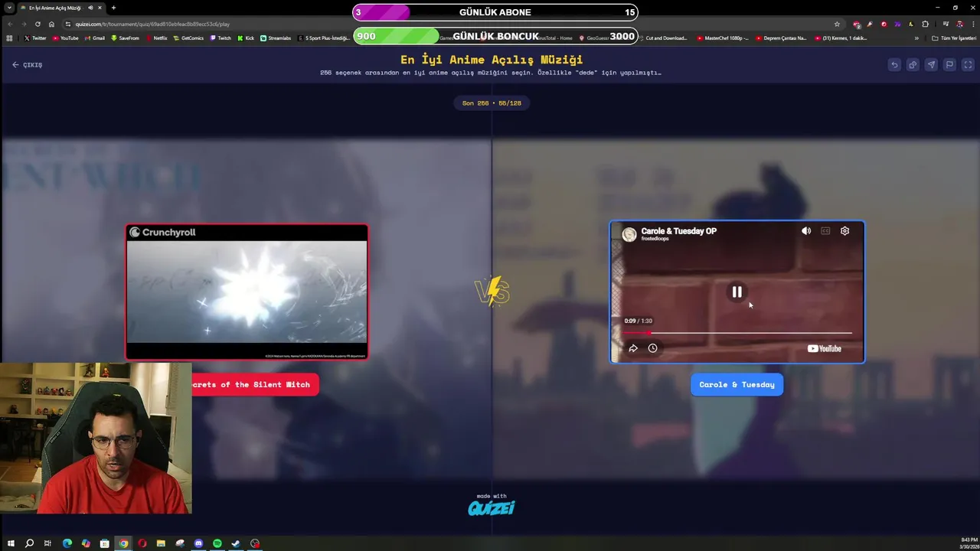The image size is (980, 551).
Task: Open File Explorer from taskbar
Action: 161,543
